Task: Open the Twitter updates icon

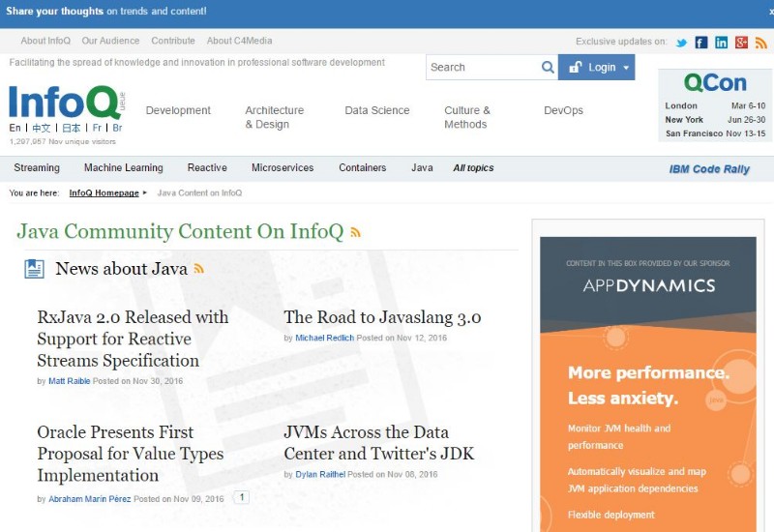Action: point(681,43)
